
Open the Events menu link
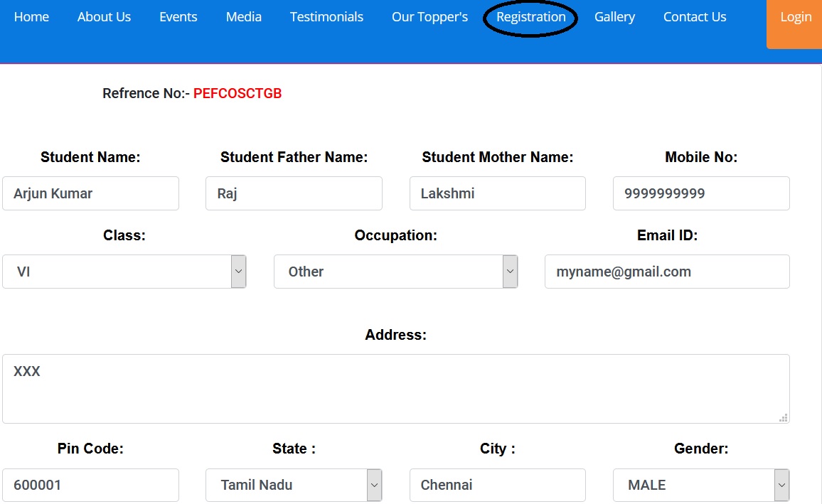(x=178, y=17)
